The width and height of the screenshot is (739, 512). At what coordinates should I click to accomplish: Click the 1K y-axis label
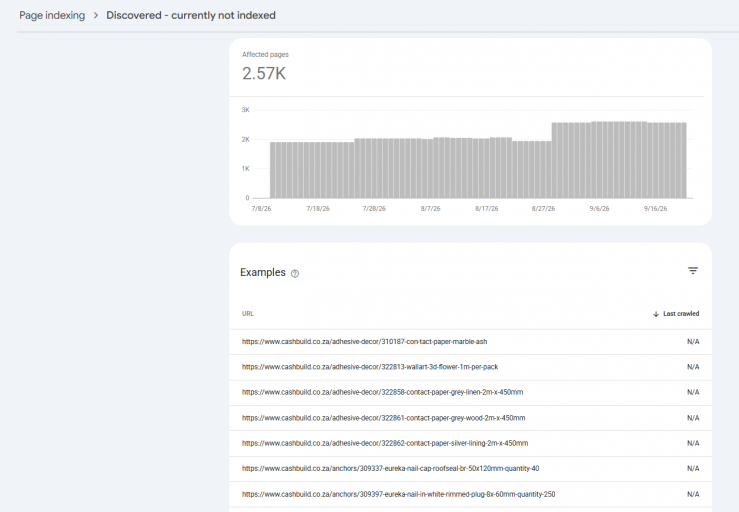[246, 169]
